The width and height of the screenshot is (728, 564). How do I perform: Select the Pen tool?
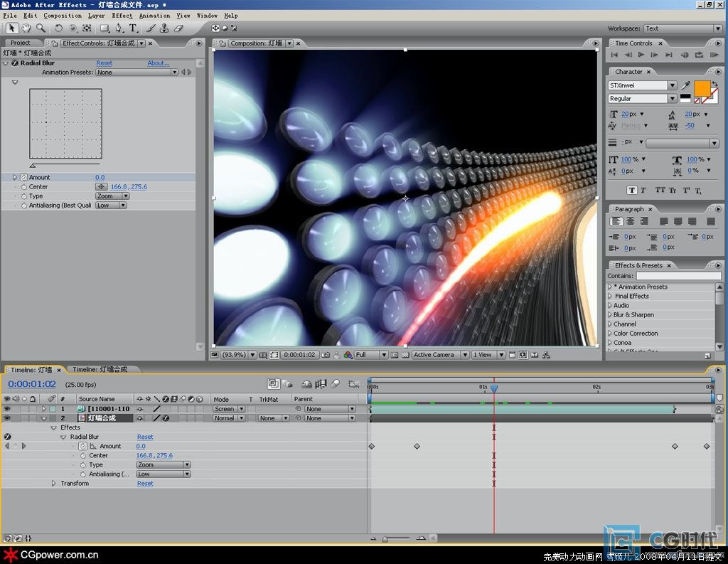[119, 28]
